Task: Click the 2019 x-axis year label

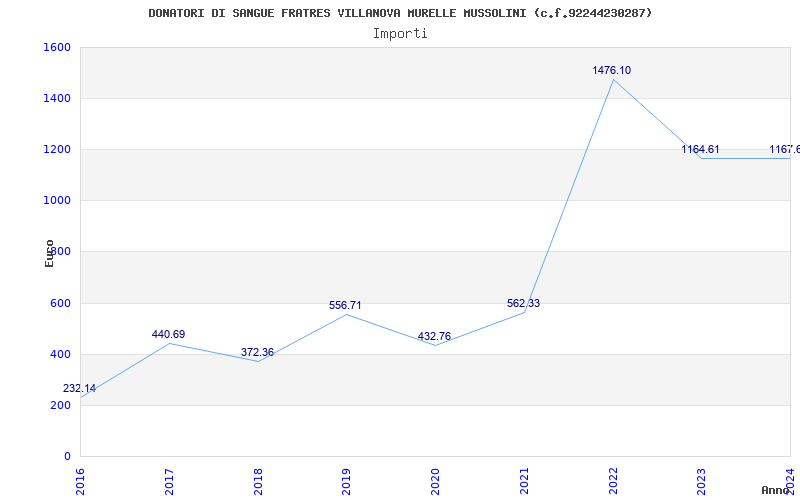Action: (x=347, y=479)
